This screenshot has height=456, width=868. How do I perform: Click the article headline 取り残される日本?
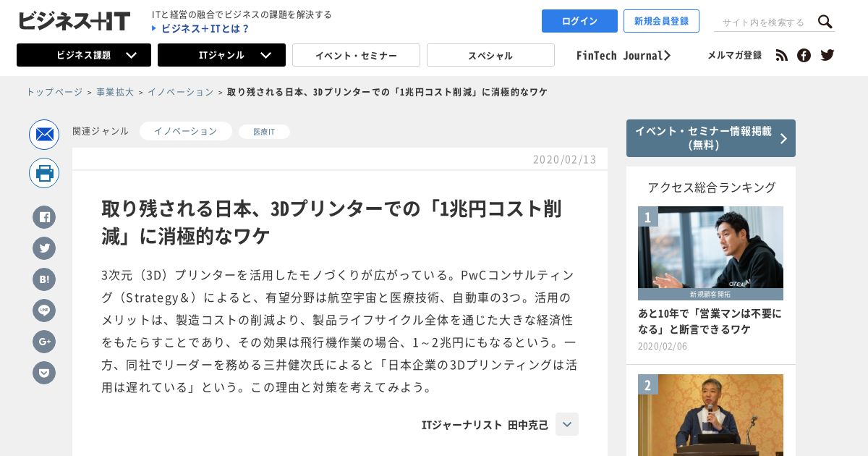332,222
